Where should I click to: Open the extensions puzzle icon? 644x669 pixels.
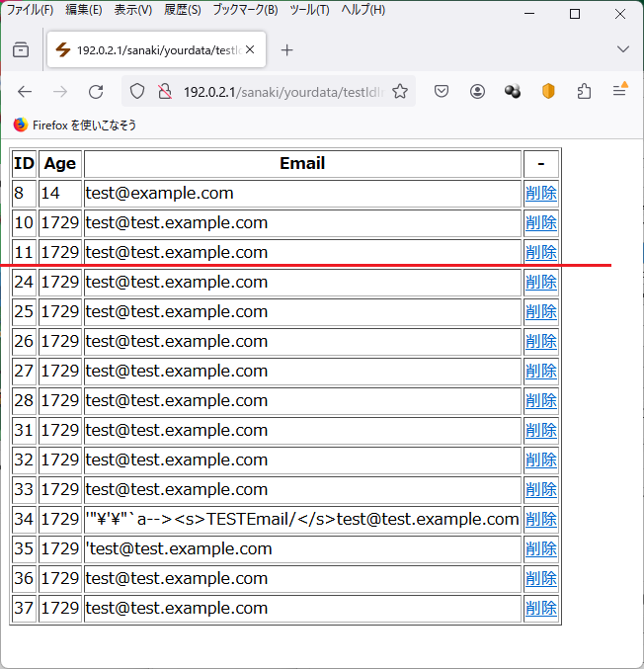584,91
